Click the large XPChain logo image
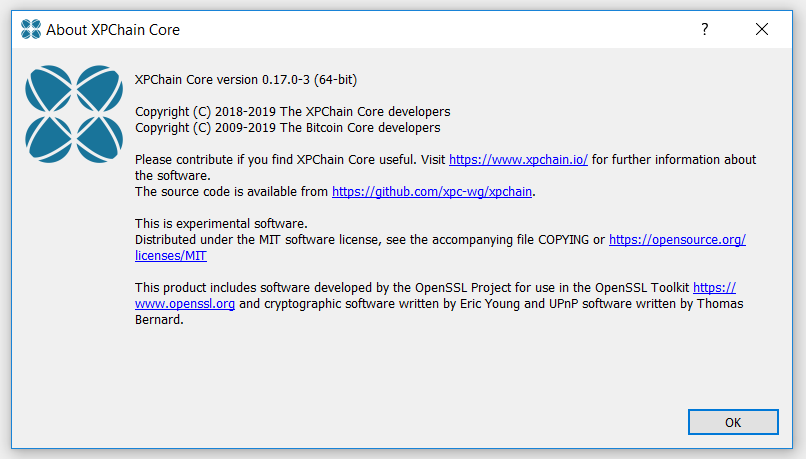The height and width of the screenshot is (459, 806). pos(74,114)
